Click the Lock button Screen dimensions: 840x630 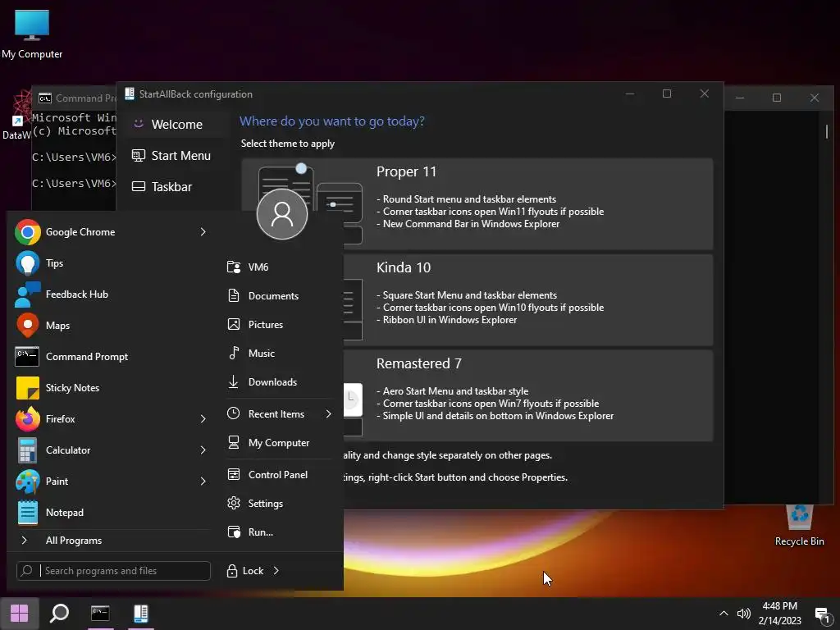point(244,571)
